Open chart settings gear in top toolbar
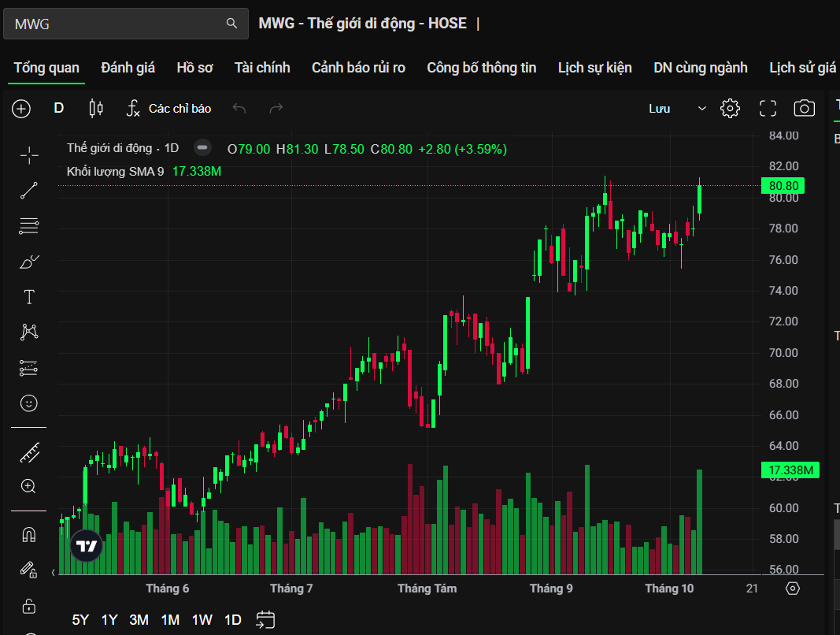The height and width of the screenshot is (635, 840). [730, 109]
